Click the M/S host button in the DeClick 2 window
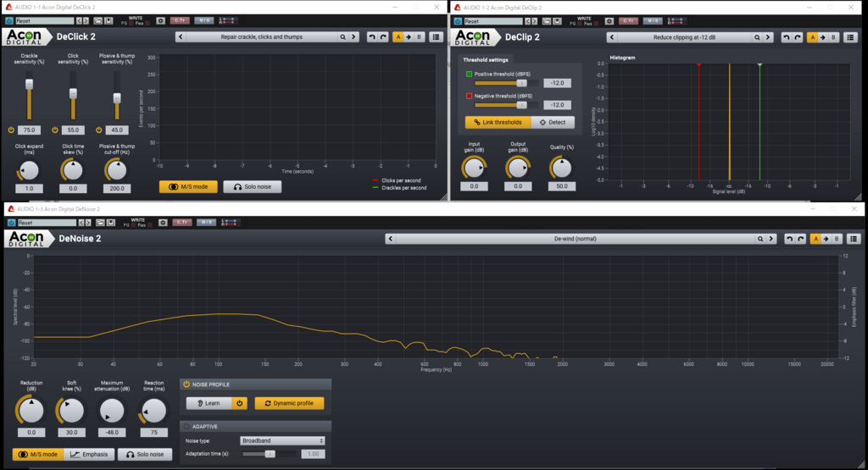The width and height of the screenshot is (868, 470). point(203,21)
